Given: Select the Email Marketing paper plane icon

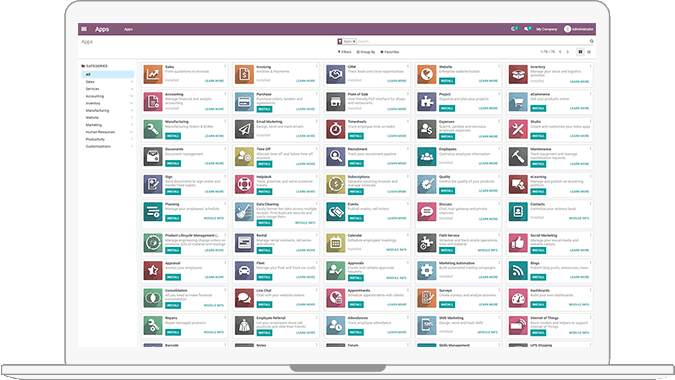Looking at the screenshot, I should (244, 130).
